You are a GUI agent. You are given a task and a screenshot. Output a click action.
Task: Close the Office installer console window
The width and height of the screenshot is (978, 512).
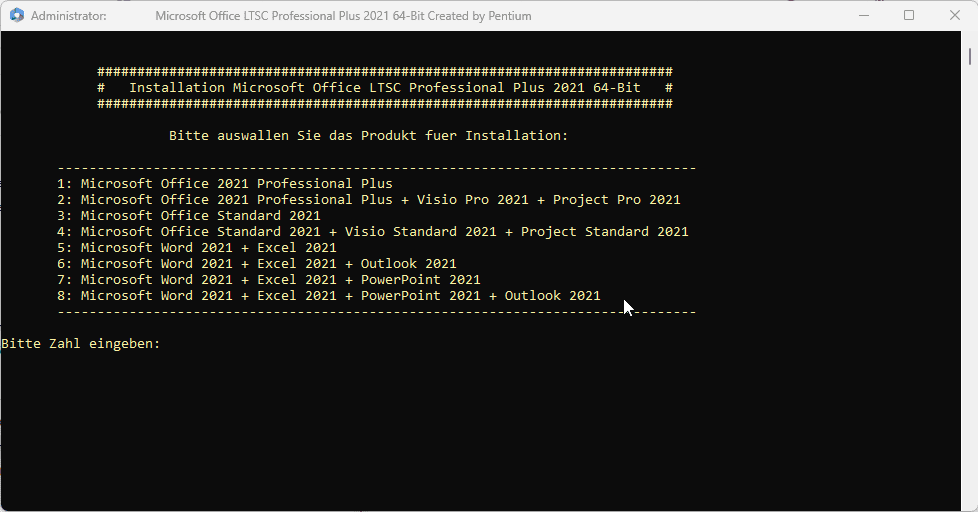[954, 16]
